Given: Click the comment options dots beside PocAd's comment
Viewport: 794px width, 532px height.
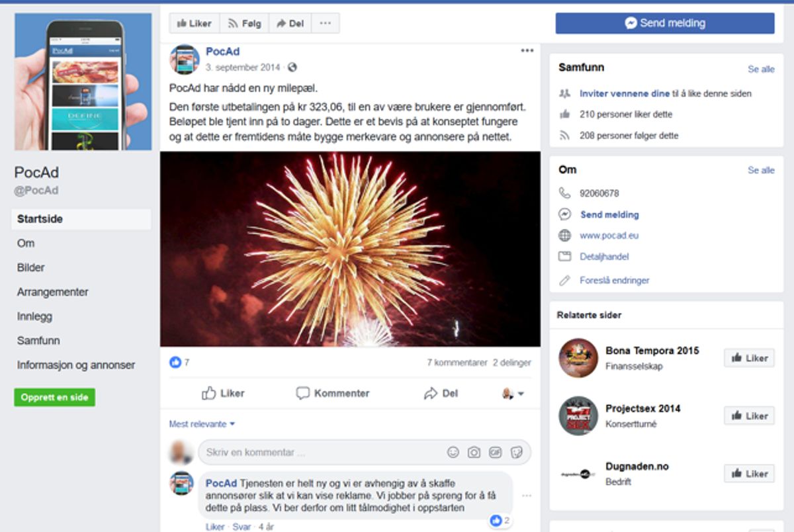Looking at the screenshot, I should click(527, 496).
